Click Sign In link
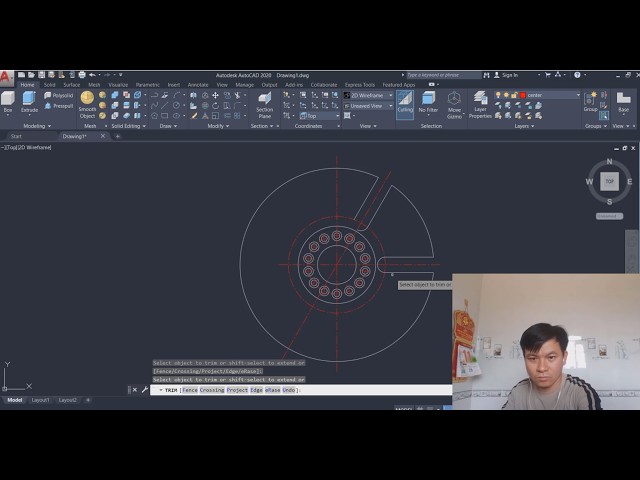The height and width of the screenshot is (480, 640). [x=510, y=75]
